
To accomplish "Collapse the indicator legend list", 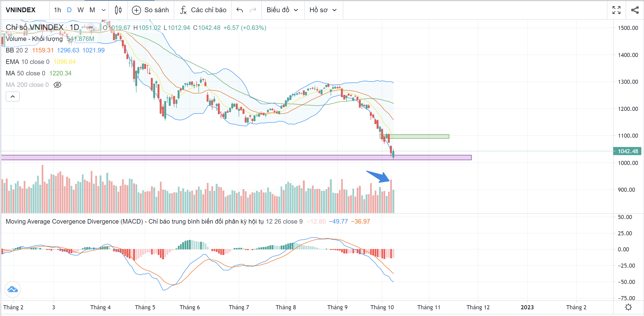I will tap(12, 96).
